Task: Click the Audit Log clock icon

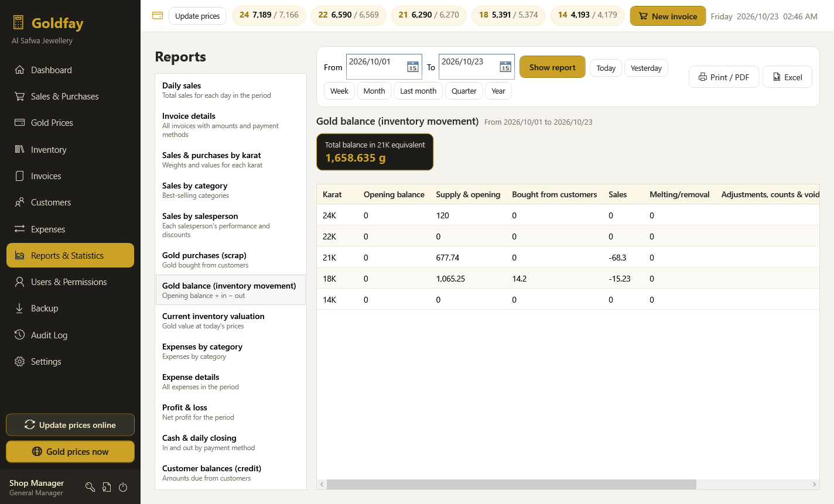Action: (x=20, y=335)
